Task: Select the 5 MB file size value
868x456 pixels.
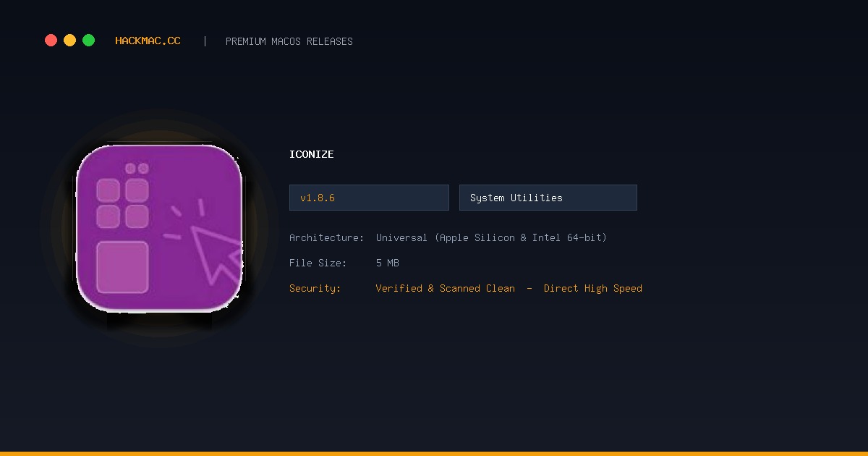Action: [388, 263]
